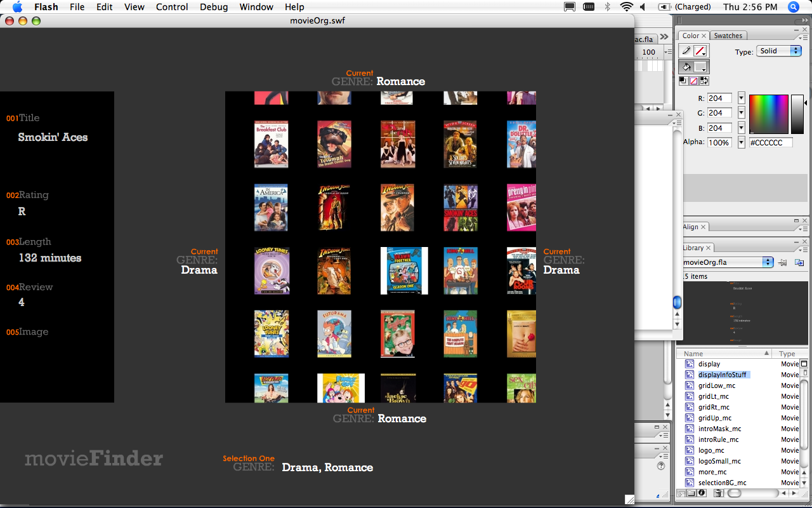Select the fill color paint bucket

[686, 67]
